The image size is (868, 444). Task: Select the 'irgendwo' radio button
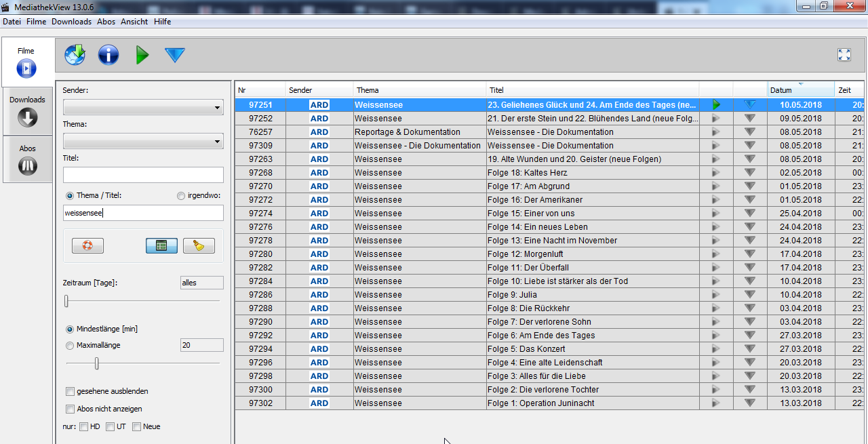(x=180, y=196)
